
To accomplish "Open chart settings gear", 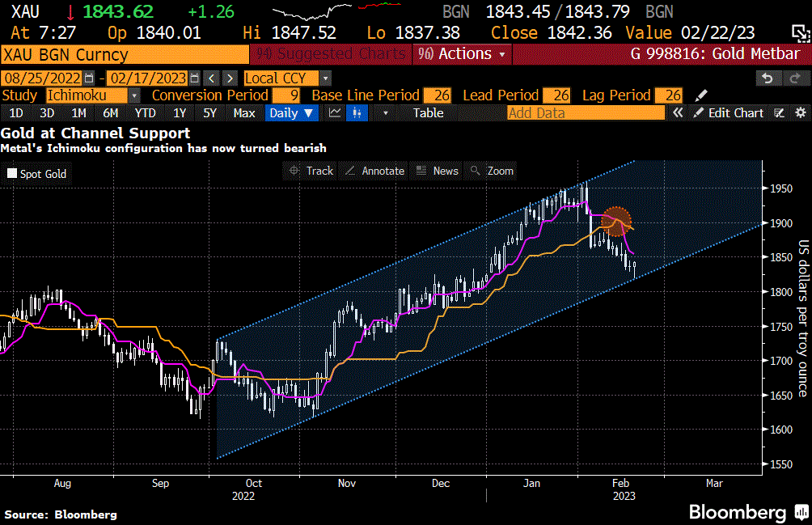I will (800, 113).
